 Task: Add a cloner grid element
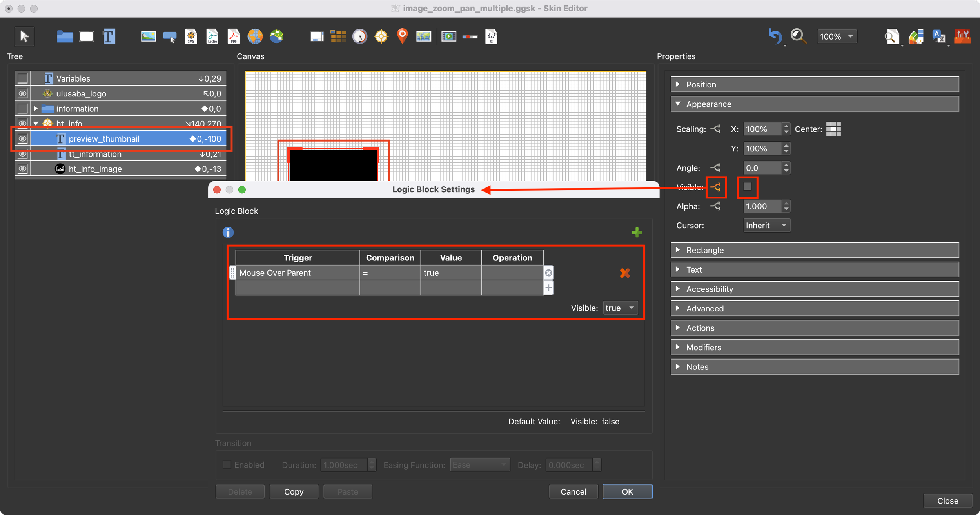(338, 36)
